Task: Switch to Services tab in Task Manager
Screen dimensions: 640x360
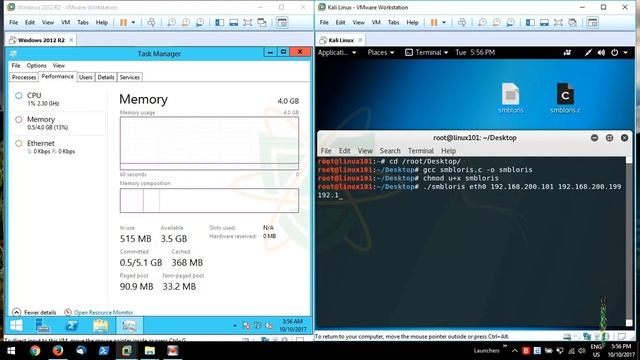Action: (129, 77)
